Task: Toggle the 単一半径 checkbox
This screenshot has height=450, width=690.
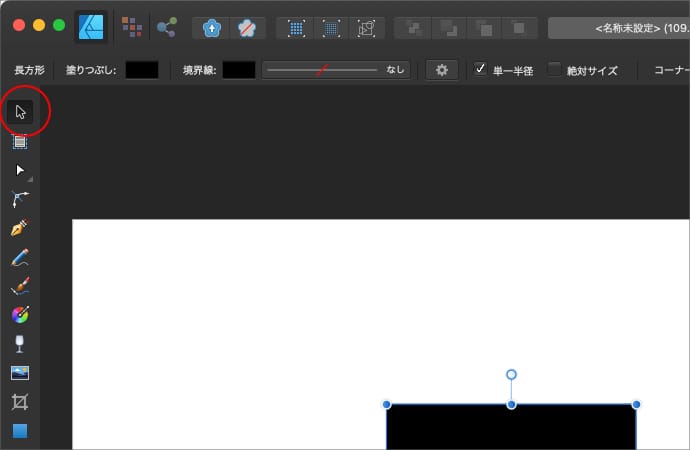Action: (481, 70)
